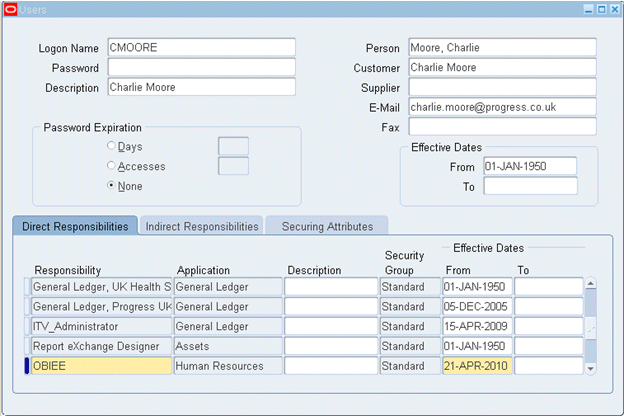Click General Ledger application in ITV_Administrator row
This screenshot has width=624, height=416.
coord(228,326)
